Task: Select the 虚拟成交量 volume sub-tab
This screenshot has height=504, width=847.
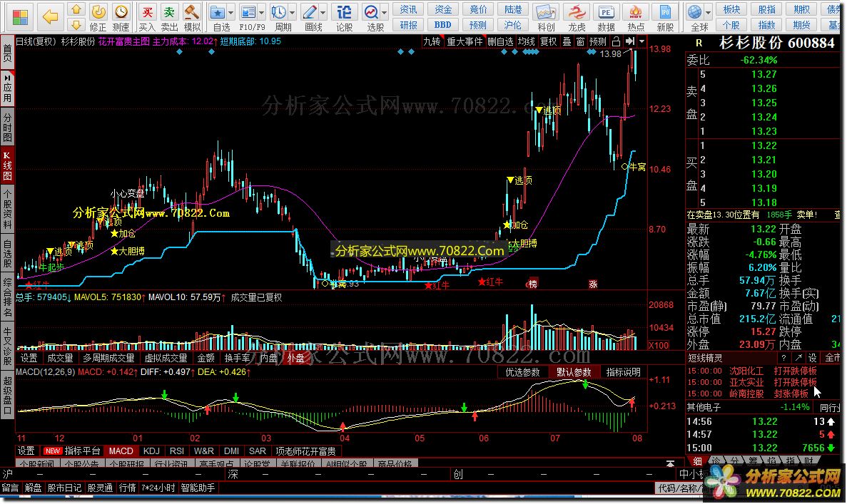Action: 166,359
